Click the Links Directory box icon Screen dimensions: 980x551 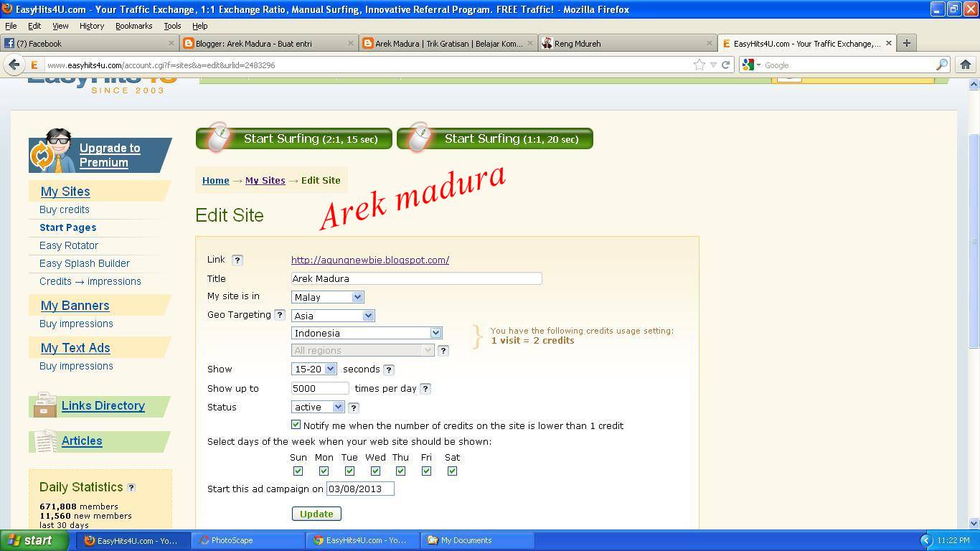coord(44,405)
